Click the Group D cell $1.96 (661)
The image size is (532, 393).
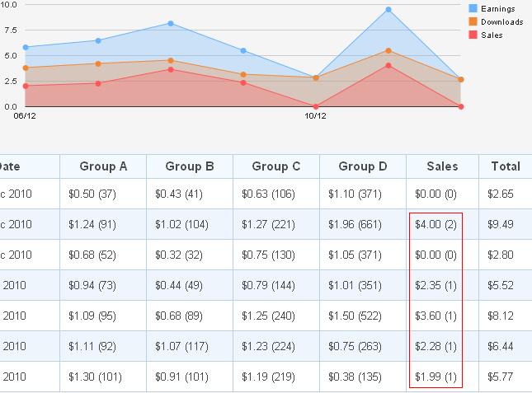tap(363, 224)
